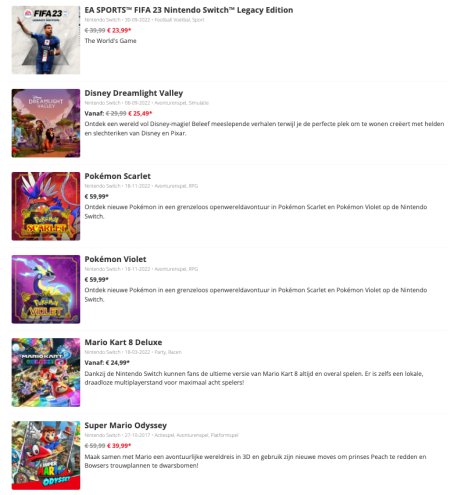
Task: Open the Pokémon Scarlet cover art
Action: pyautogui.click(x=46, y=206)
